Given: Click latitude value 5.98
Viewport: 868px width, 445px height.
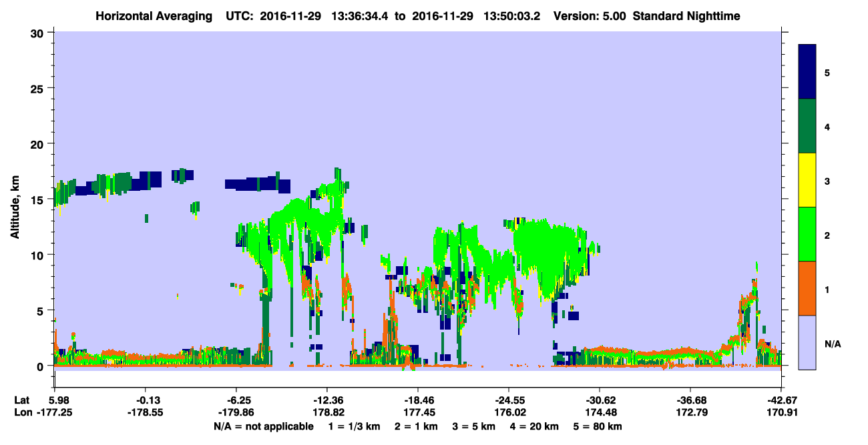Looking at the screenshot, I should (55, 400).
